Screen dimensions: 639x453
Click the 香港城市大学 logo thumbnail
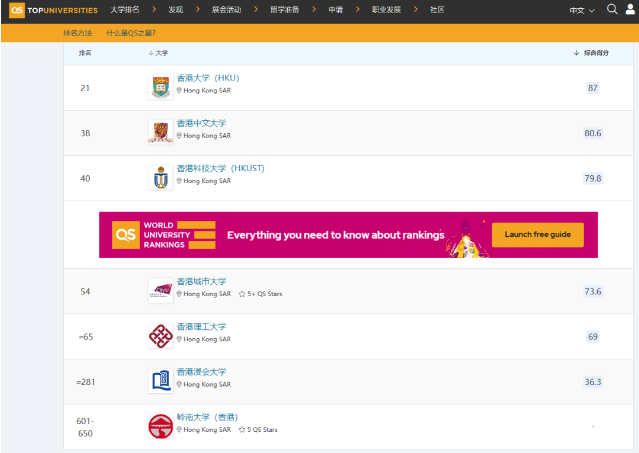click(x=161, y=291)
